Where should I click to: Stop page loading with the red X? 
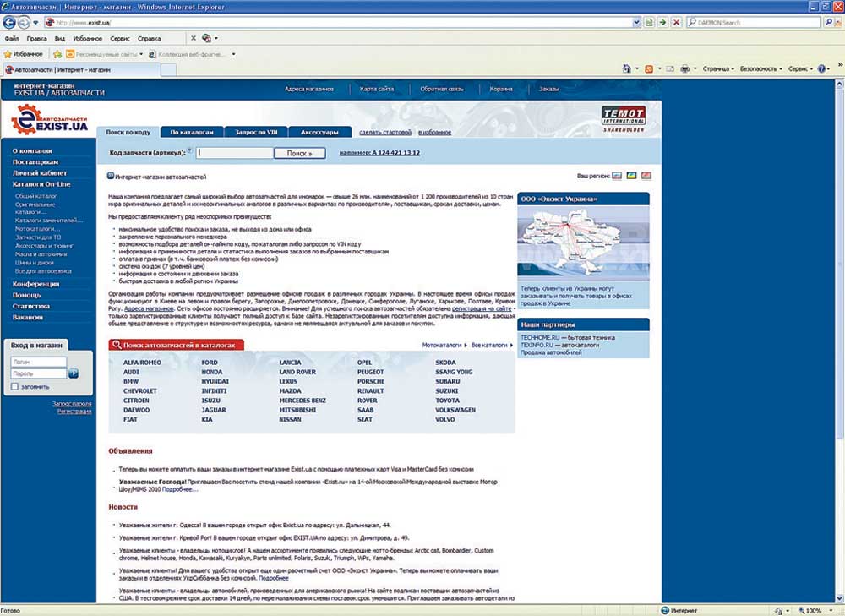[x=676, y=23]
